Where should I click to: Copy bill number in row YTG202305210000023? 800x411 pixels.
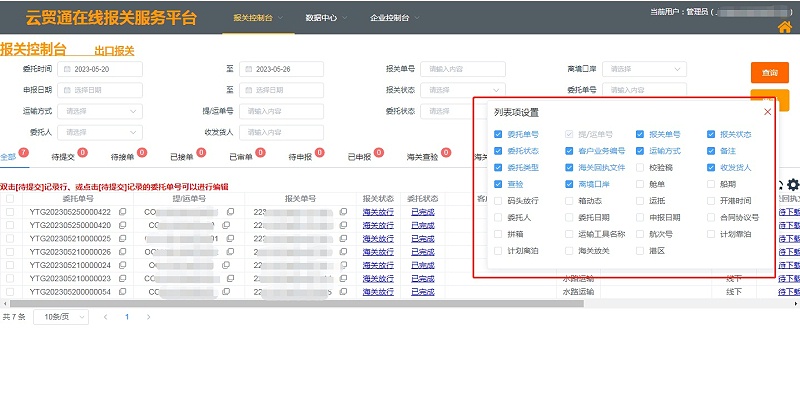(x=231, y=278)
